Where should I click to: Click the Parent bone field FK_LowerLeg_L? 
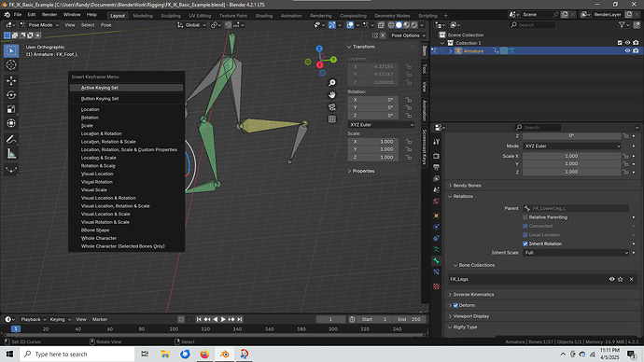[x=576, y=208]
